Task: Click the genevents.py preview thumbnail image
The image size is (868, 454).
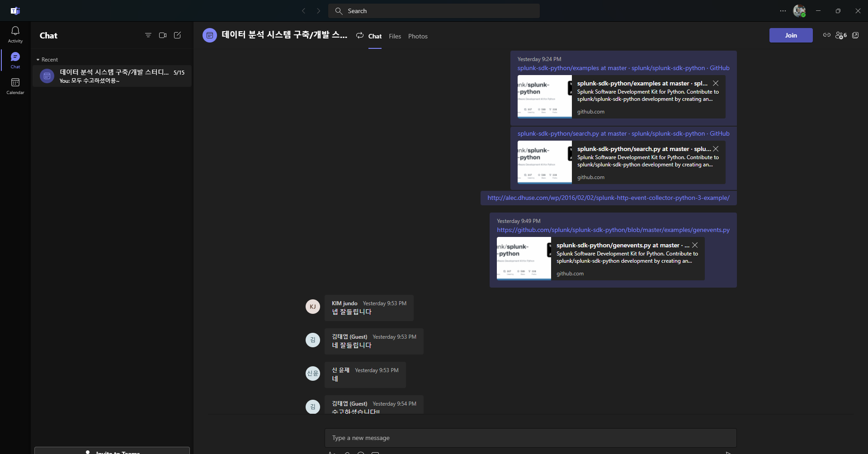Action: pyautogui.click(x=524, y=259)
